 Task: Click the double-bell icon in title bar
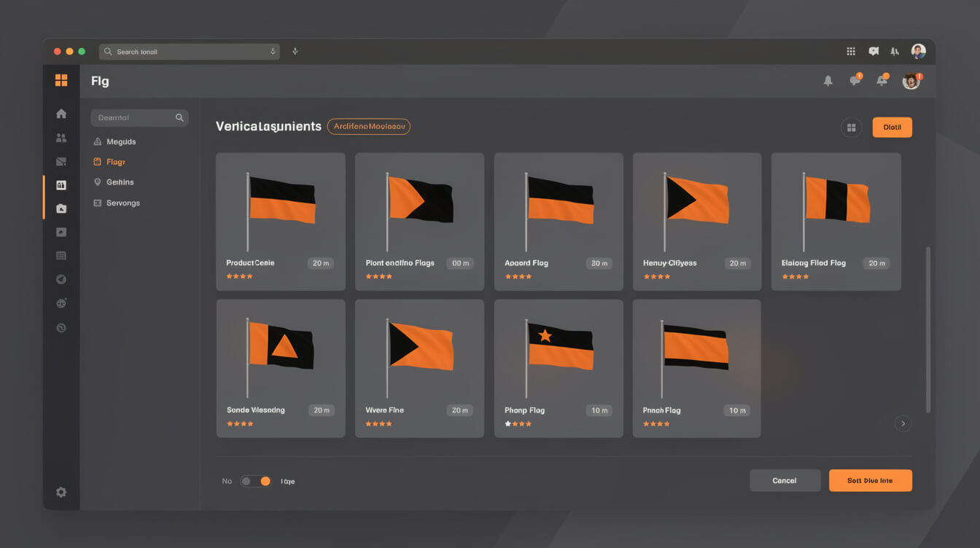click(x=895, y=52)
